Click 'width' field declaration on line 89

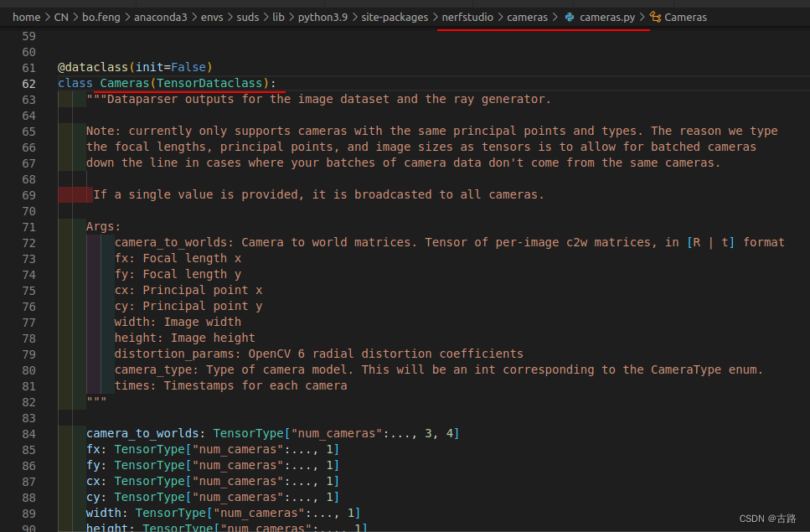tap(103, 514)
